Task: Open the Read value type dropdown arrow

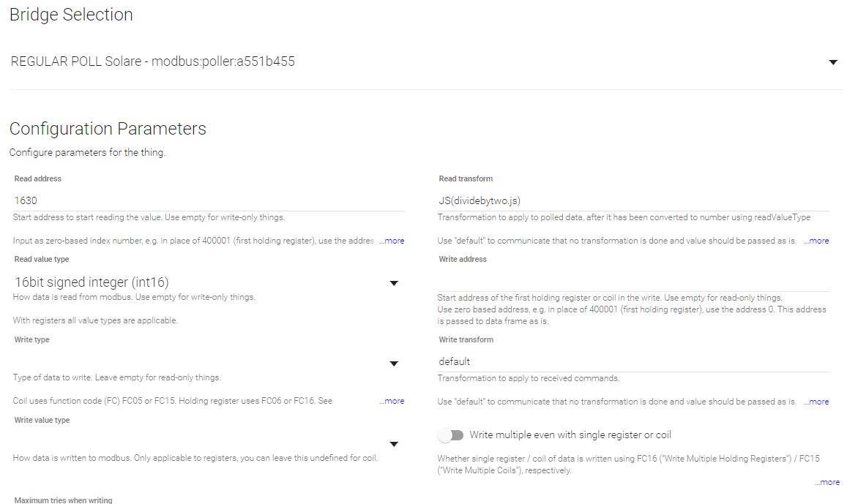Action: (394, 283)
